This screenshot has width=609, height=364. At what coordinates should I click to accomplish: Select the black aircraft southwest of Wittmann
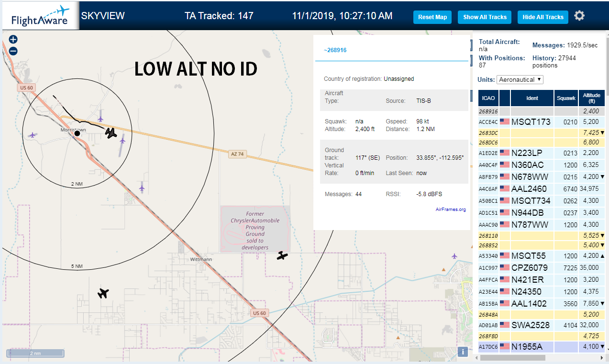pyautogui.click(x=103, y=293)
